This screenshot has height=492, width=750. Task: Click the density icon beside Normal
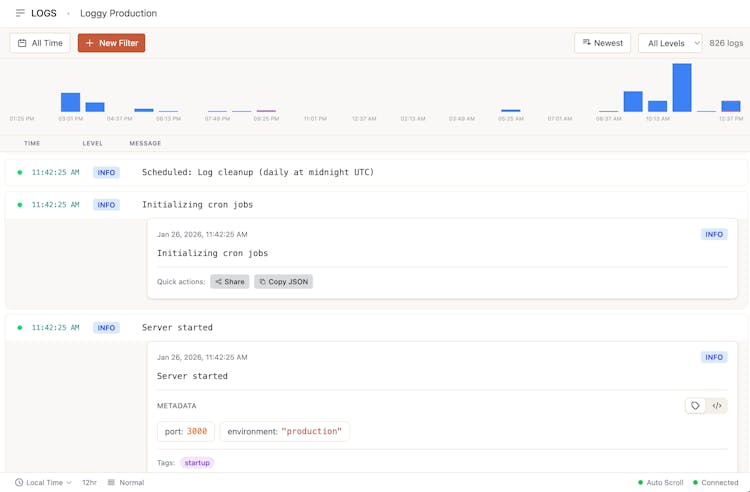[111, 482]
